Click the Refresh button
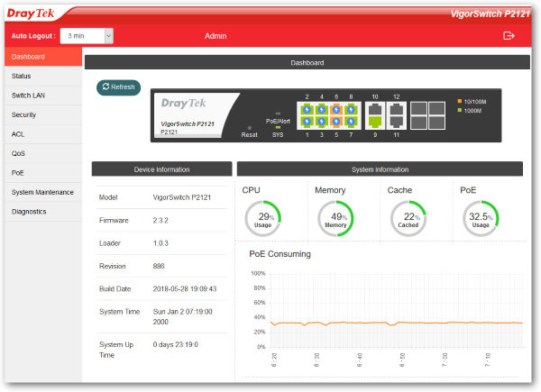Screen dimensions: 541x392 pos(118,87)
